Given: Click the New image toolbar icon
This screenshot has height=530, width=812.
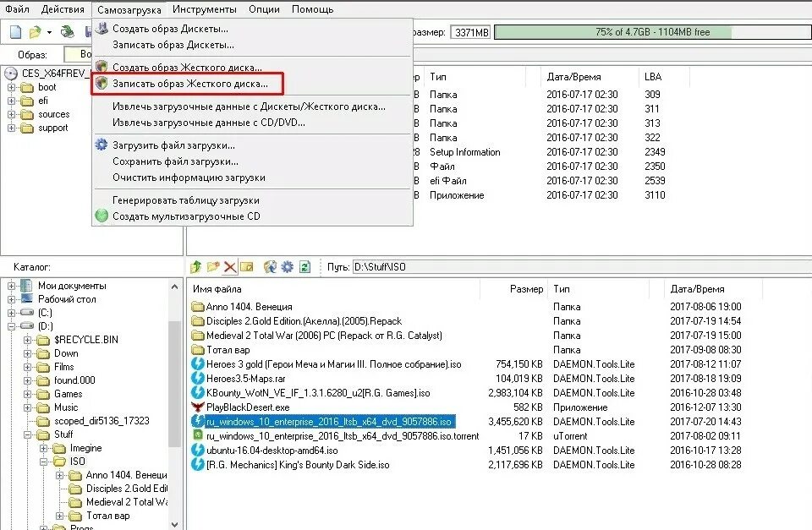Looking at the screenshot, I should (x=16, y=32).
